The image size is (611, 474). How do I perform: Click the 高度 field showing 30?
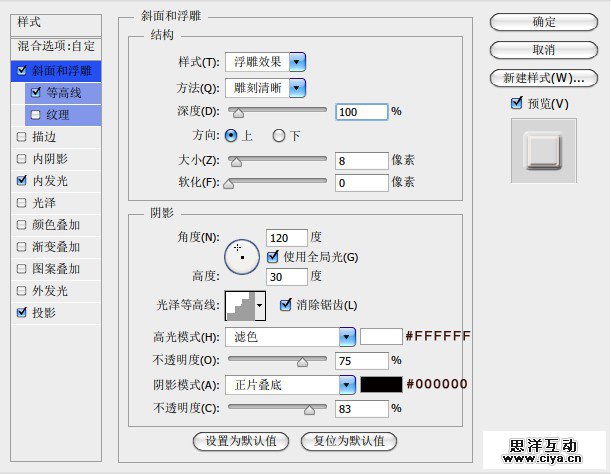pyautogui.click(x=287, y=277)
